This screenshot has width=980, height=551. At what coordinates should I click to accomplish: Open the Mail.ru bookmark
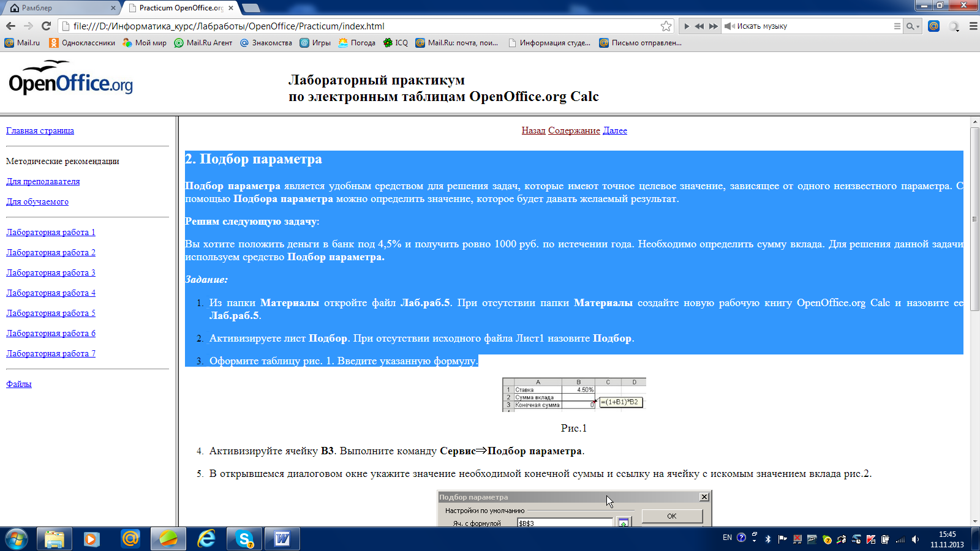[x=22, y=43]
